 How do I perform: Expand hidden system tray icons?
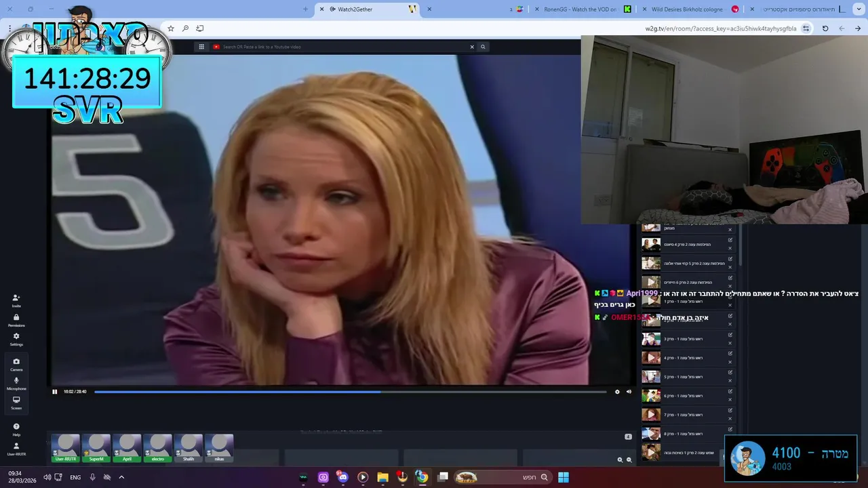tap(121, 477)
